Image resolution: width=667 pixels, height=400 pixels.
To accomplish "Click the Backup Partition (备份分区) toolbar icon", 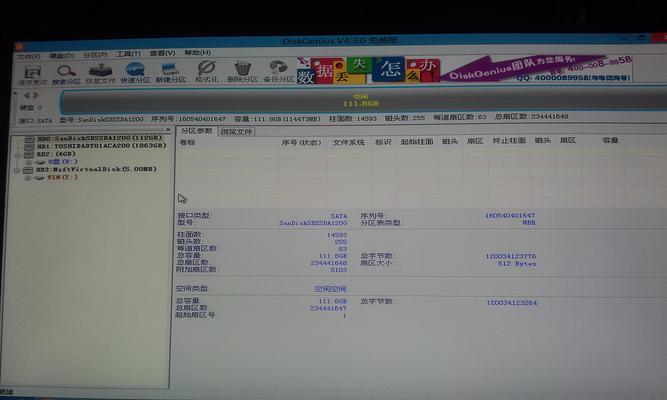I will tap(279, 68).
